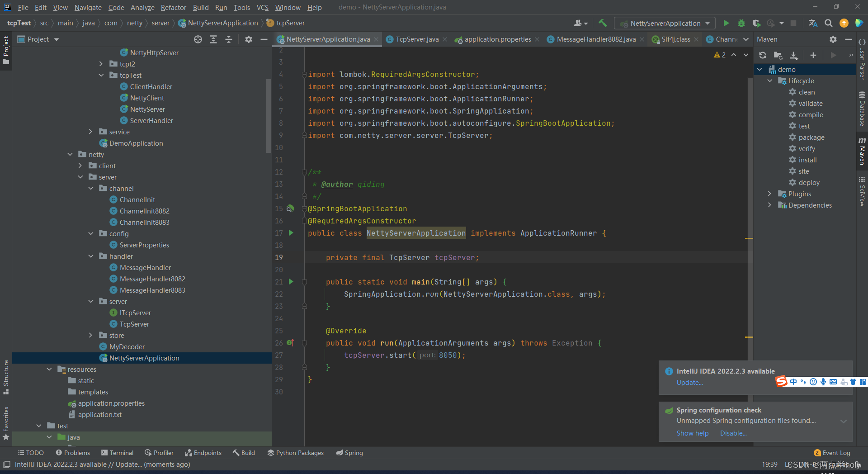Screen dimensions: 868x474
Task: Open Project panel settings gear
Action: click(249, 39)
